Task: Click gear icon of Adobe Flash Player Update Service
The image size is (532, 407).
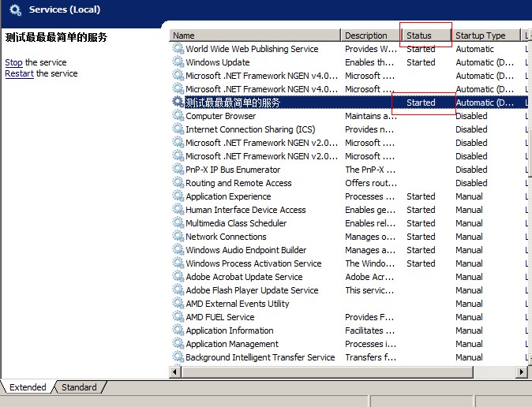Action: coord(178,289)
